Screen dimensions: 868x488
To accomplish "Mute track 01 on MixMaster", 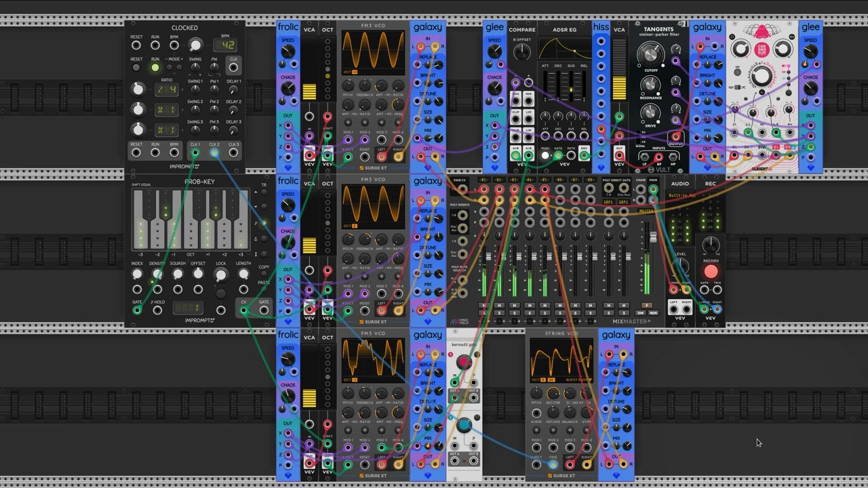I will click(484, 306).
